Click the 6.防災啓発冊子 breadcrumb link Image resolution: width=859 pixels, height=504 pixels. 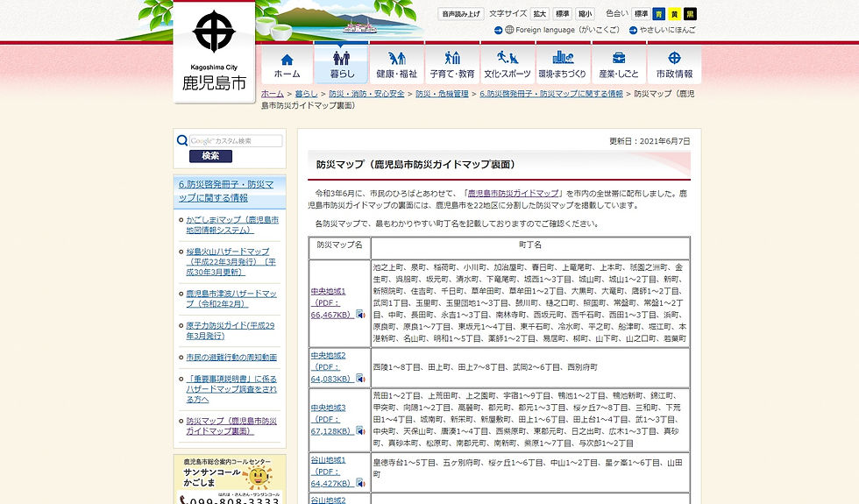coord(551,94)
